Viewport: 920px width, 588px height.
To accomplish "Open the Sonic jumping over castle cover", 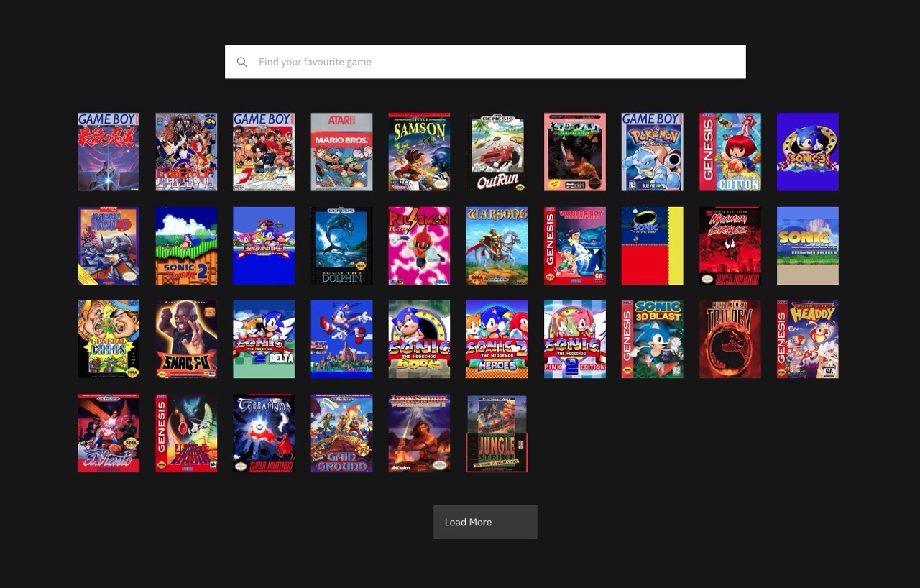I will tap(341, 339).
